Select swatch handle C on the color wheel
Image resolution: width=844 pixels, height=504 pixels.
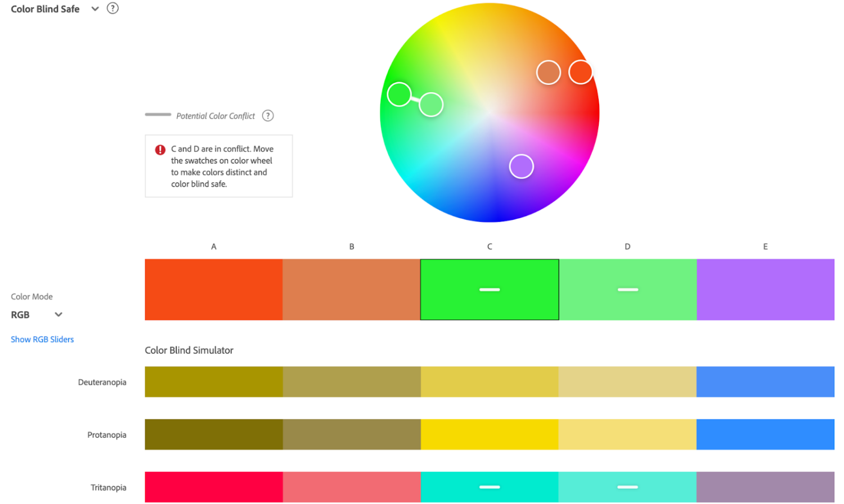(401, 94)
